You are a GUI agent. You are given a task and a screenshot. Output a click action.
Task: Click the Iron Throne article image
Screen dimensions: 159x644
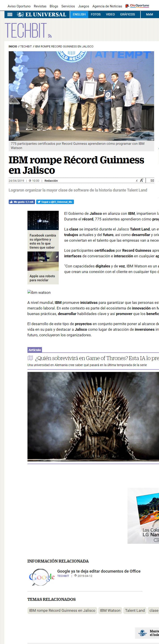(x=93, y=416)
